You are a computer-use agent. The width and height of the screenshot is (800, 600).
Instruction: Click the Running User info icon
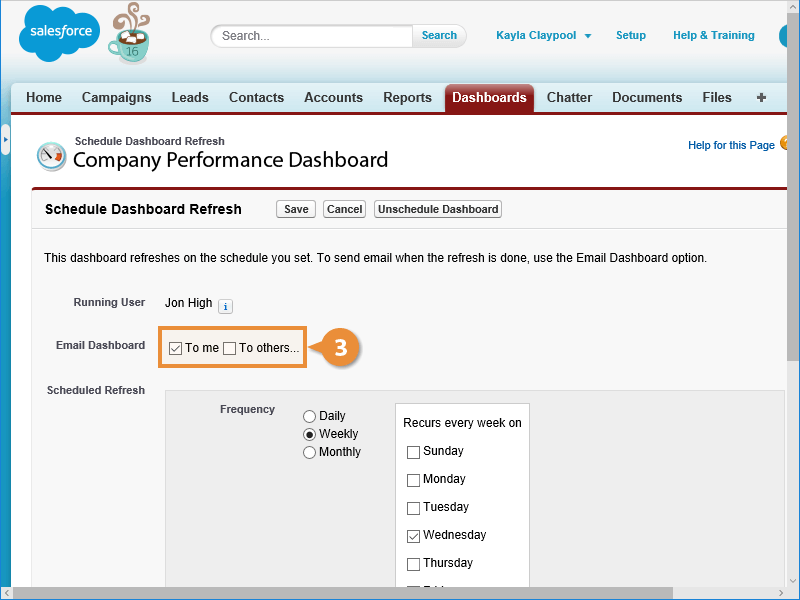pos(225,306)
